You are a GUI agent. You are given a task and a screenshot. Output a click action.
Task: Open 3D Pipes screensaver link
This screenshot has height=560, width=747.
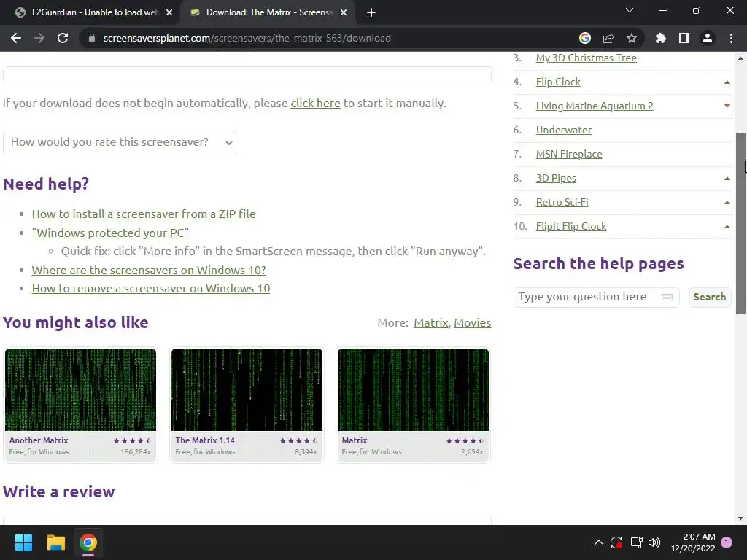click(x=556, y=178)
